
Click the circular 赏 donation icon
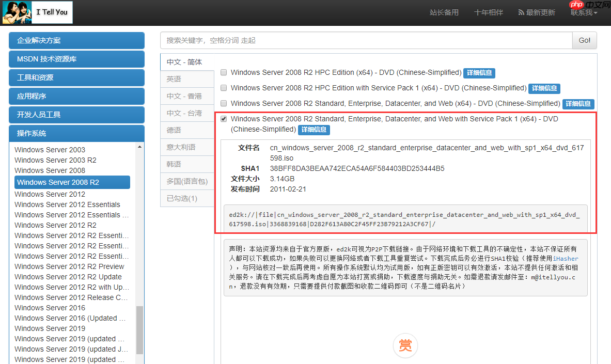tap(405, 345)
